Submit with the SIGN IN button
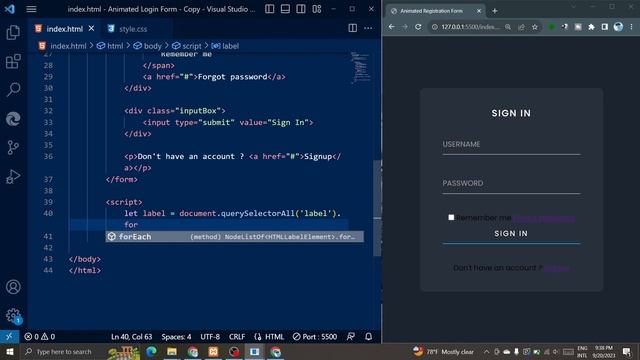 pyautogui.click(x=511, y=234)
